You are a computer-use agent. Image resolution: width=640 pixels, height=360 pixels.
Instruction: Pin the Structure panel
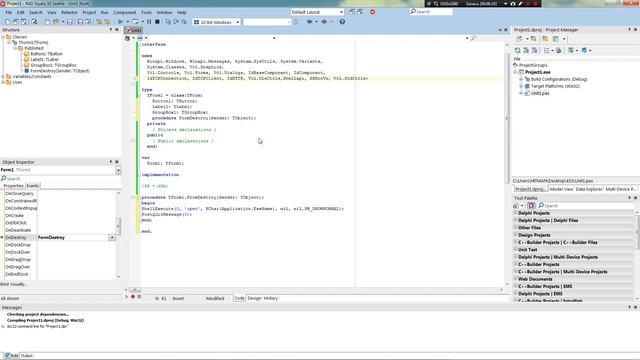point(111,30)
